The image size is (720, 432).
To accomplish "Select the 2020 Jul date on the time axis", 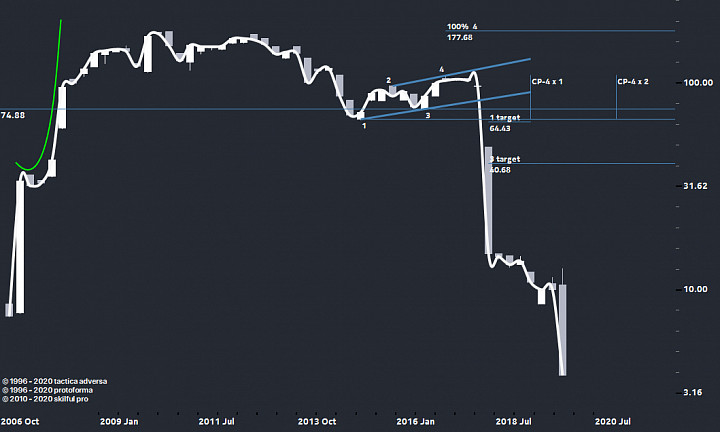I will pos(613,421).
